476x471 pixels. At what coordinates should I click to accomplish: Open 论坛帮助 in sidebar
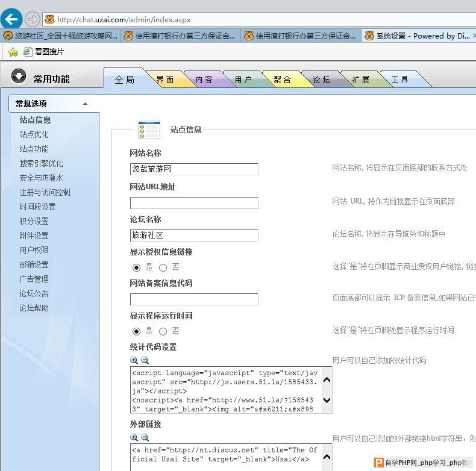click(x=34, y=308)
